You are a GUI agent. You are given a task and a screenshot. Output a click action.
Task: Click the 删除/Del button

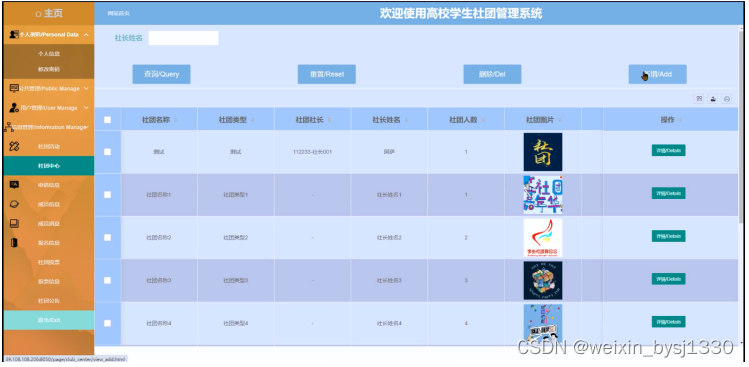(492, 74)
